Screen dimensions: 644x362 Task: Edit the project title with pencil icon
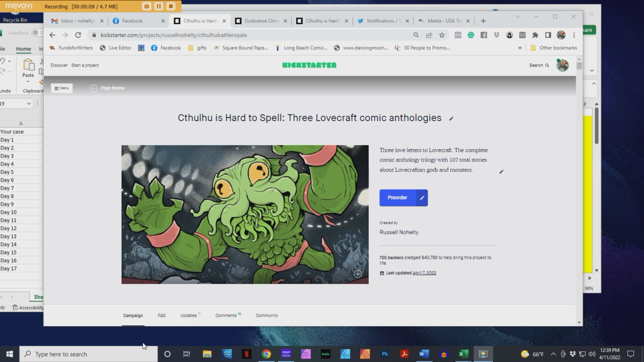451,119
